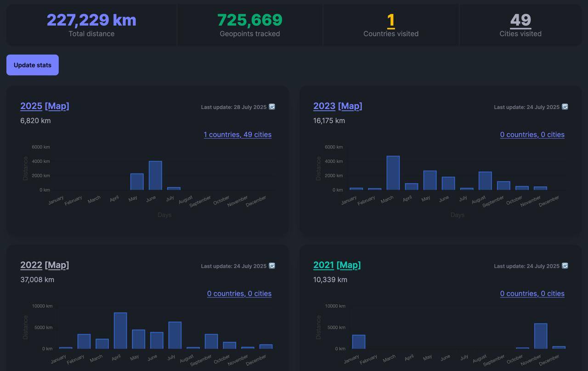The image size is (588, 371).
Task: Click the Countries visited number 1
Action: 391,20
